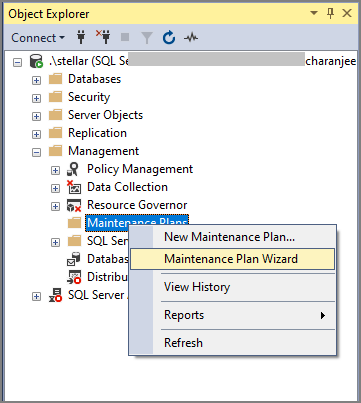Click the SQL Ser... folder icon under Management

(74, 241)
